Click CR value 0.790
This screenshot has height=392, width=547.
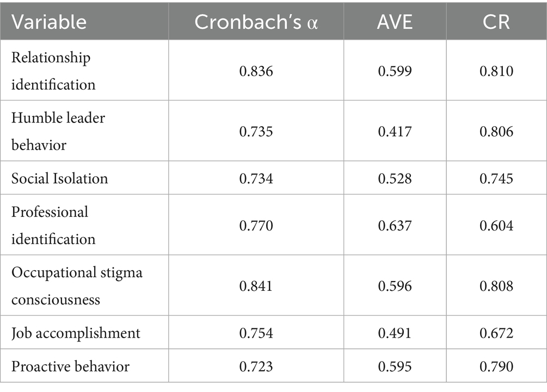(496, 366)
